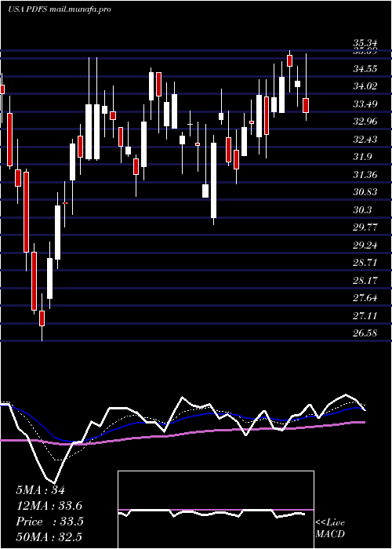Select the 27.11 price axis label

pyautogui.click(x=365, y=316)
